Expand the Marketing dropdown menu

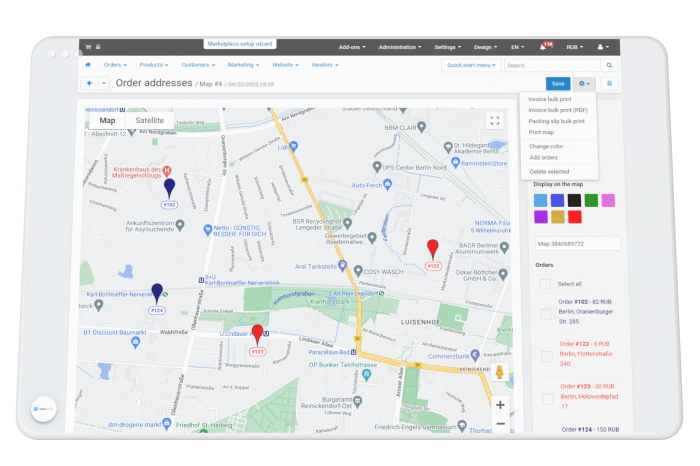(x=243, y=65)
